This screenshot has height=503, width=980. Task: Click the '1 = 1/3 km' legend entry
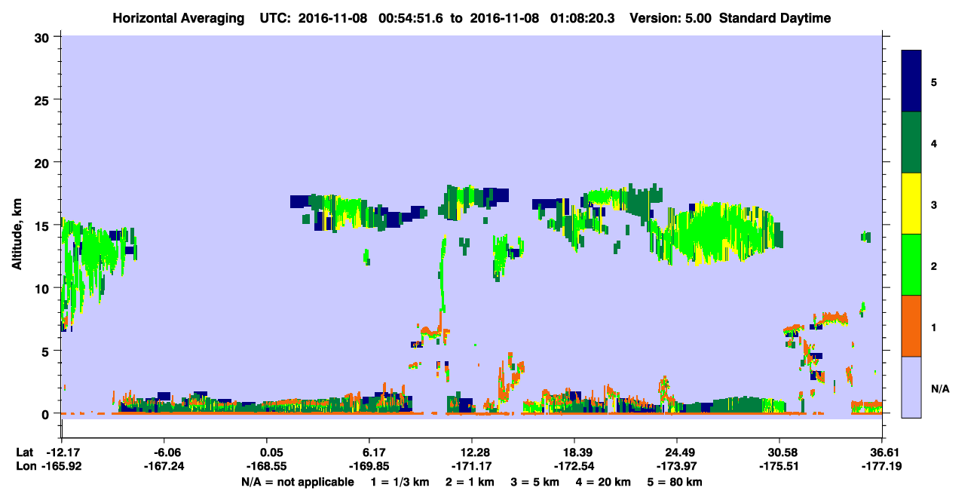point(400,481)
